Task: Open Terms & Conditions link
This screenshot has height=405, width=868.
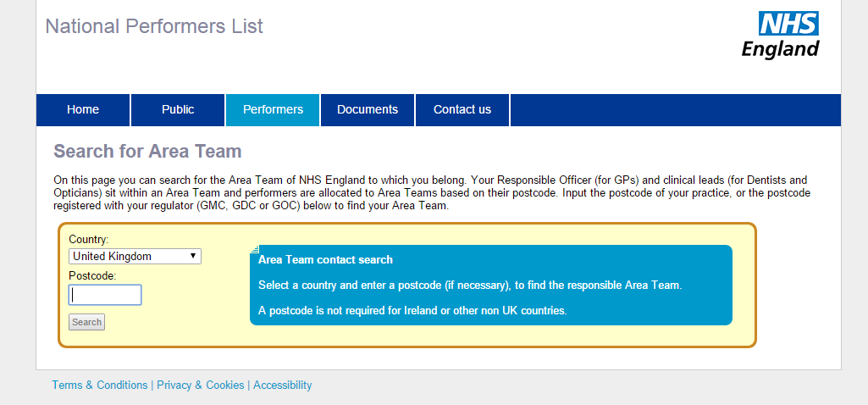Action: point(100,385)
